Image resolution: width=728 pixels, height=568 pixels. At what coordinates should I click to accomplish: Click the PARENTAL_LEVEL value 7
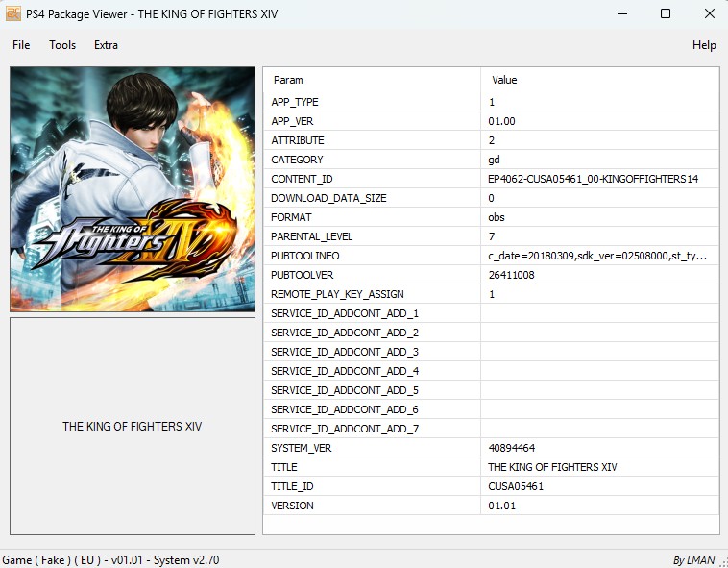tap(492, 236)
